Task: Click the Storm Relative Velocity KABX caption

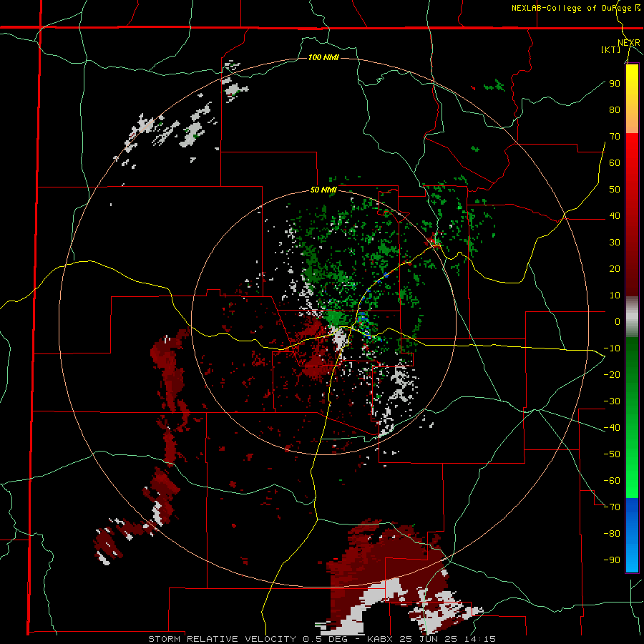Action: tap(322, 639)
